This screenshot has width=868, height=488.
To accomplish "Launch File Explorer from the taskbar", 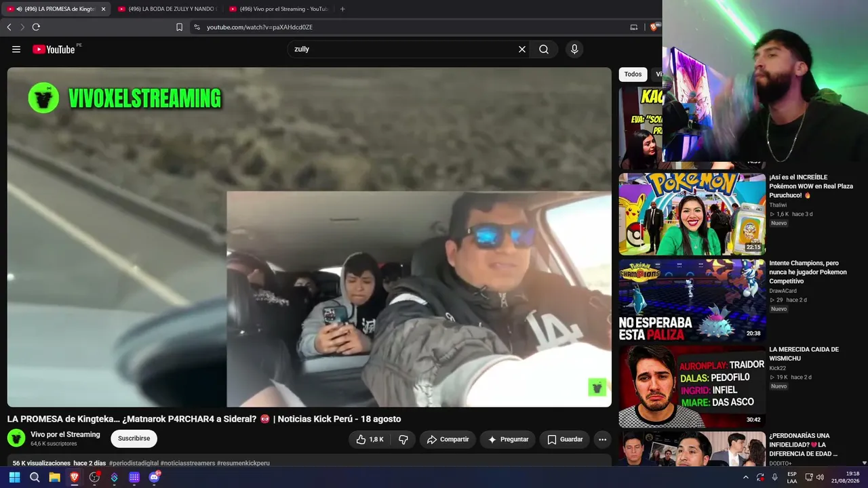I will point(54,477).
